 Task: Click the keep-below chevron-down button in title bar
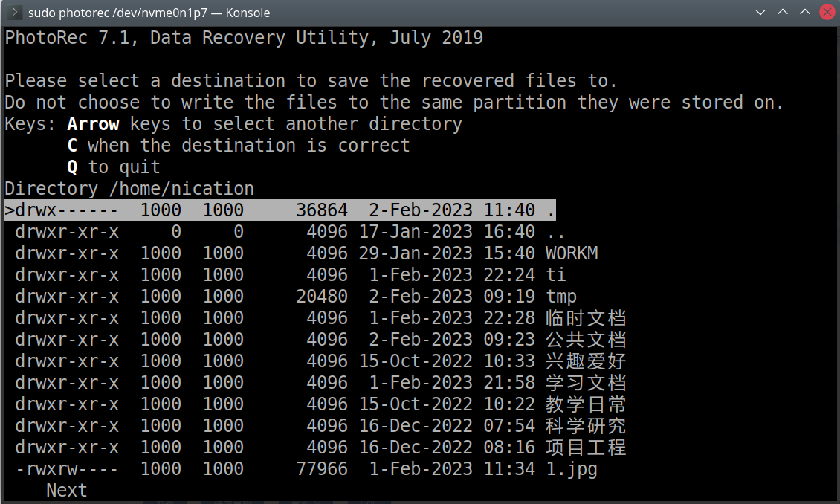pyautogui.click(x=760, y=13)
